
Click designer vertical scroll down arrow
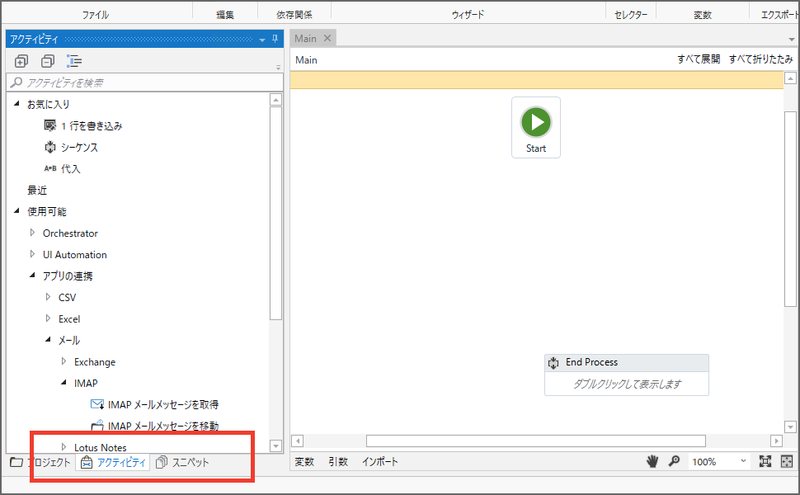click(x=790, y=426)
